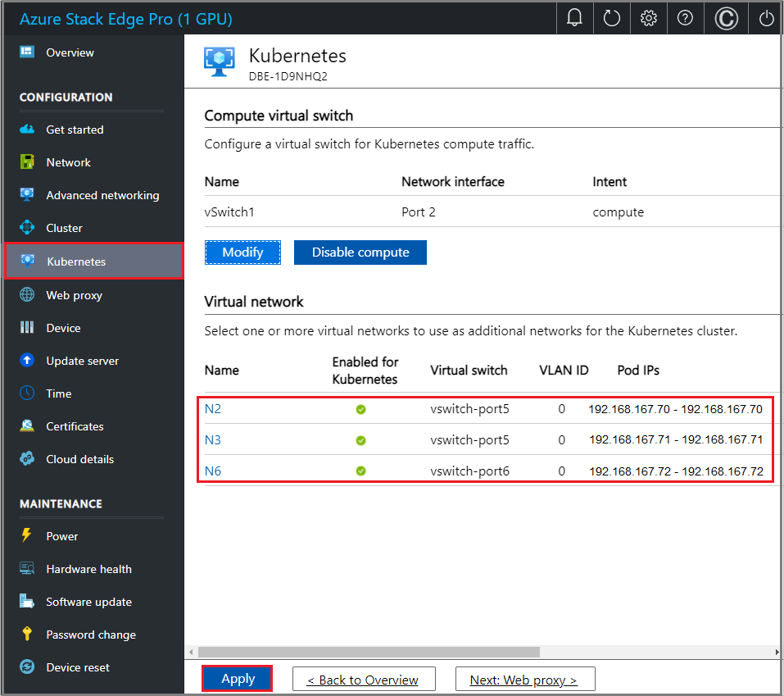This screenshot has width=784, height=696.
Task: Click the Next: Web proxy button
Action: (x=523, y=680)
